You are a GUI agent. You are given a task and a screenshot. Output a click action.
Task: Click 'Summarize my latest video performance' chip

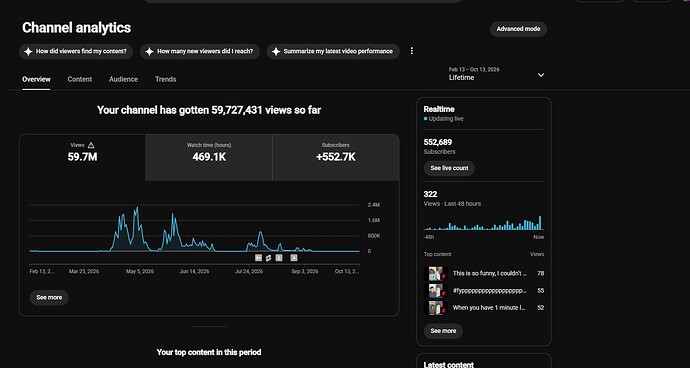[x=333, y=52]
